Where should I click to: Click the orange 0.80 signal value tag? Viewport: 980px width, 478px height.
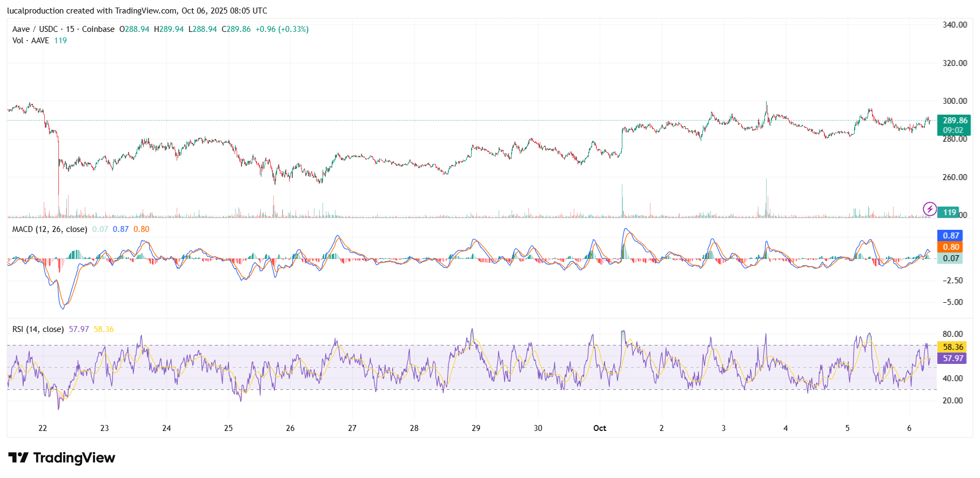[x=950, y=247]
